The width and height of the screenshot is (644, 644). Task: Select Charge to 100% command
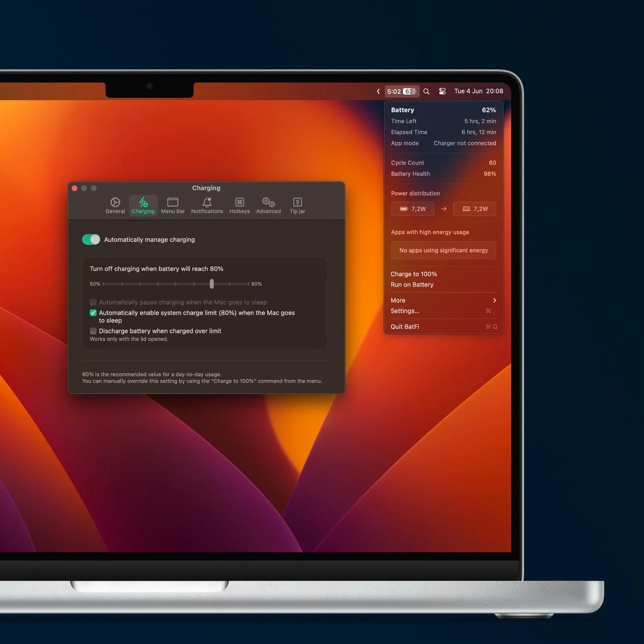point(414,274)
